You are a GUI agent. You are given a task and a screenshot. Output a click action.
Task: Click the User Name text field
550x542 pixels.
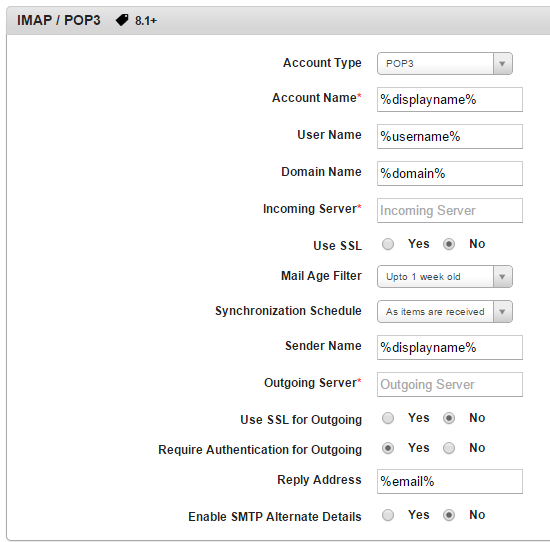pos(450,136)
